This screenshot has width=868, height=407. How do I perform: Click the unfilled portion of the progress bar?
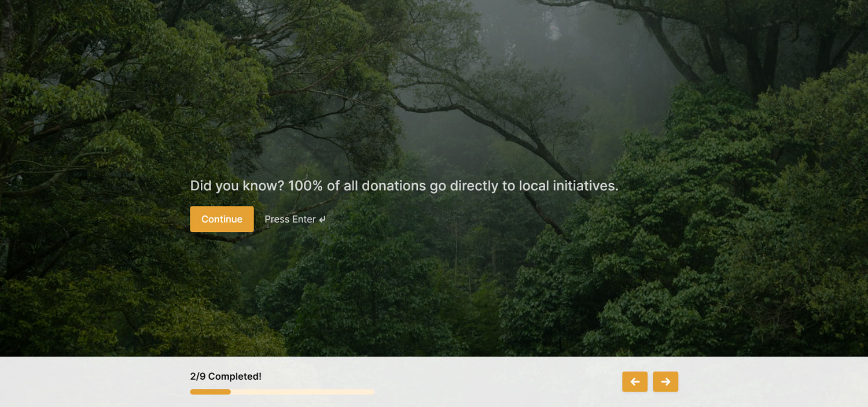303,392
